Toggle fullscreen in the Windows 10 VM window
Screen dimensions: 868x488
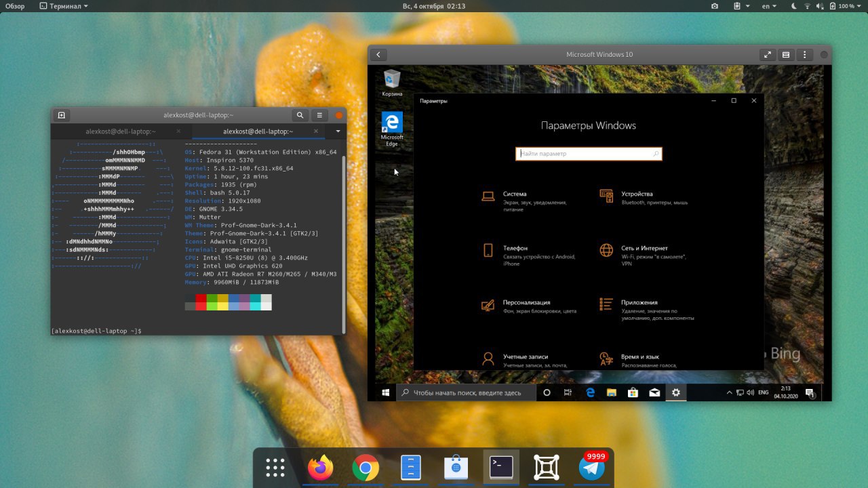coord(767,55)
